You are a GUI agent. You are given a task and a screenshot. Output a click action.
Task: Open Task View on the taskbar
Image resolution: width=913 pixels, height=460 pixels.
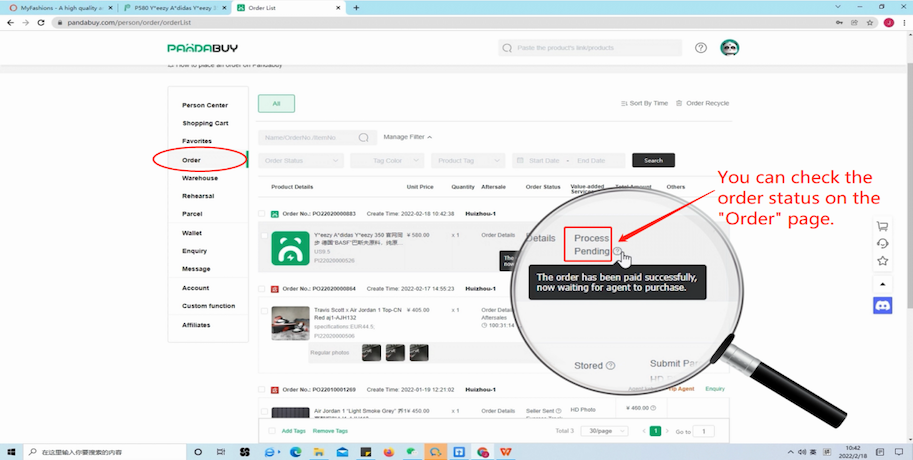click(x=221, y=452)
